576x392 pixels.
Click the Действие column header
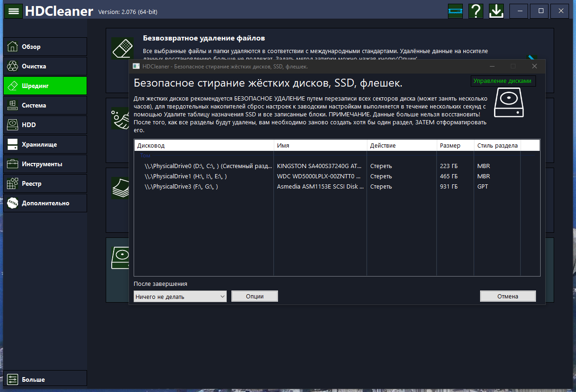click(402, 145)
